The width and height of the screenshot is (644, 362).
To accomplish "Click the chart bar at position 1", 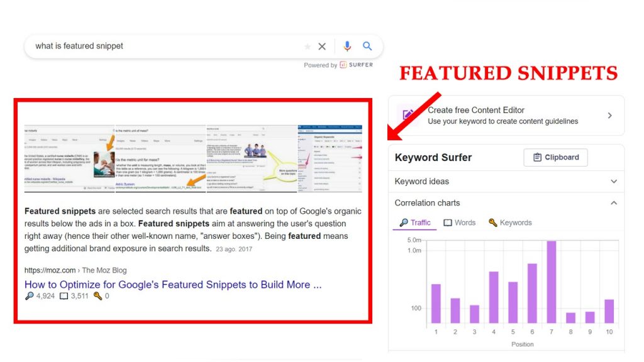I will 436,304.
